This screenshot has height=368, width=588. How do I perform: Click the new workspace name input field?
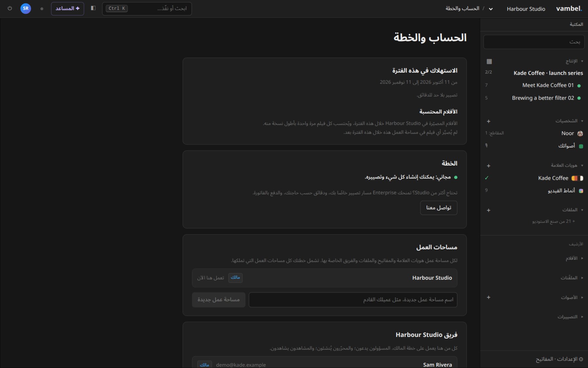coord(353,300)
